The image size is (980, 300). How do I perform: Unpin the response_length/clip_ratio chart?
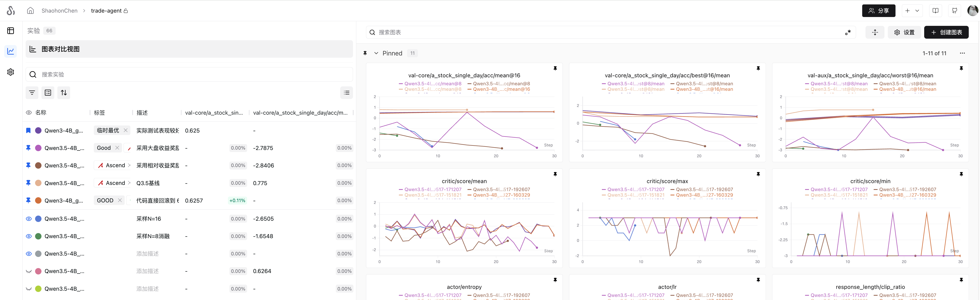click(x=961, y=280)
